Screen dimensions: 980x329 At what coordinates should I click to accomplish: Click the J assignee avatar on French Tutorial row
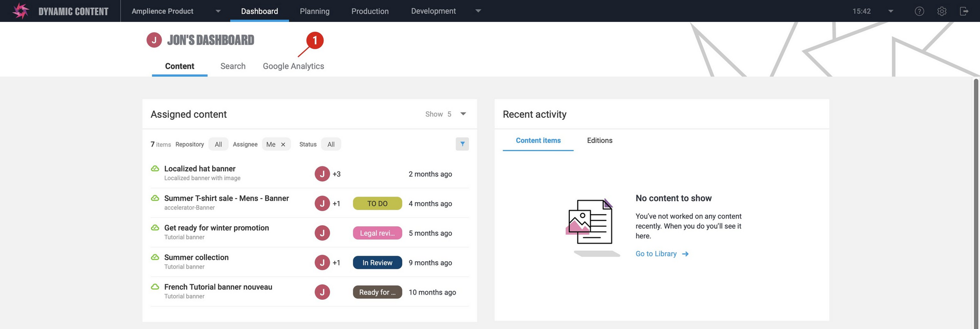click(x=322, y=292)
